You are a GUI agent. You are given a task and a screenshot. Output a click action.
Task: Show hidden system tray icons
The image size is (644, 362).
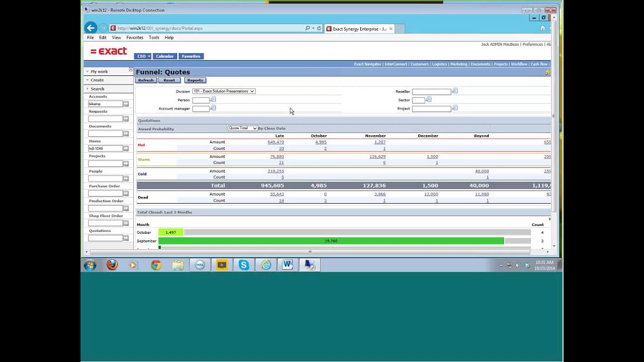tap(501, 265)
